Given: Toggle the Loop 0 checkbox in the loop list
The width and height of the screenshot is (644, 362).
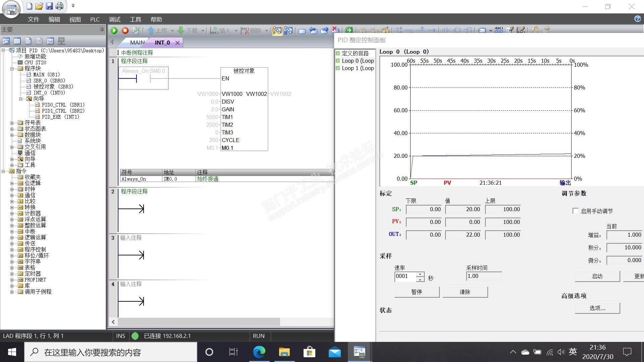Looking at the screenshot, I should coord(338,61).
